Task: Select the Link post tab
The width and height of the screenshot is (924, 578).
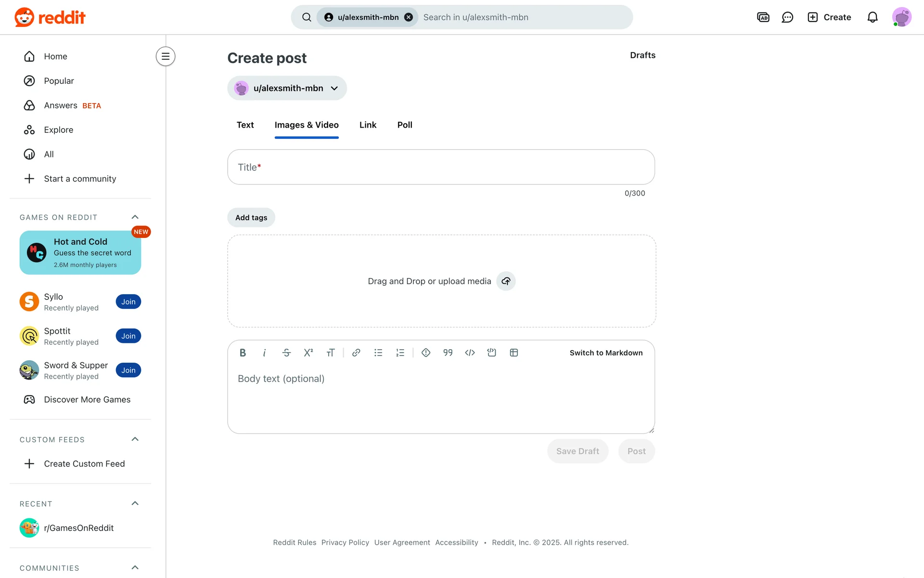Action: tap(368, 125)
